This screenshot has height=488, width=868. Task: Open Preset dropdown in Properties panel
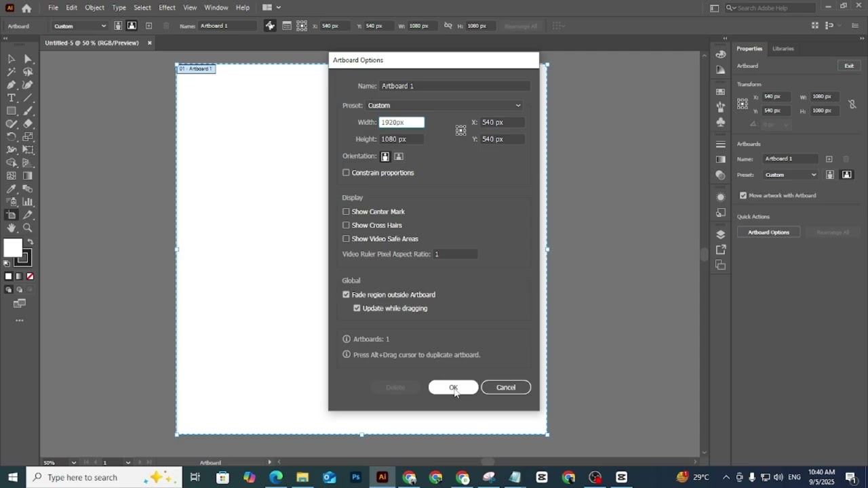click(x=791, y=175)
